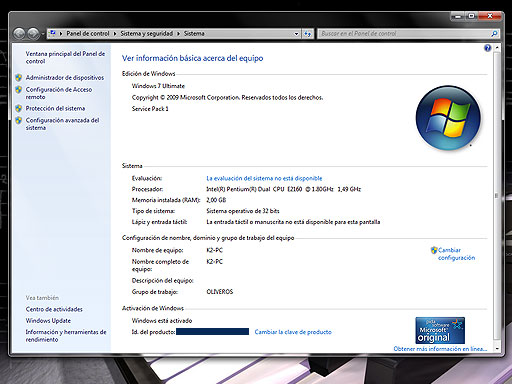
Task: Expand the chevron after the address bar icon
Action: point(61,34)
